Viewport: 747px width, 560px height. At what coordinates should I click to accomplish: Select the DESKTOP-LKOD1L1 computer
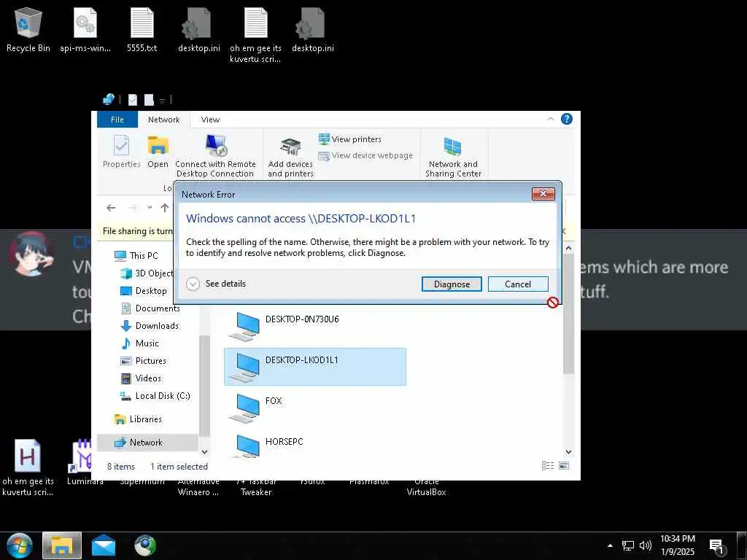[315, 367]
